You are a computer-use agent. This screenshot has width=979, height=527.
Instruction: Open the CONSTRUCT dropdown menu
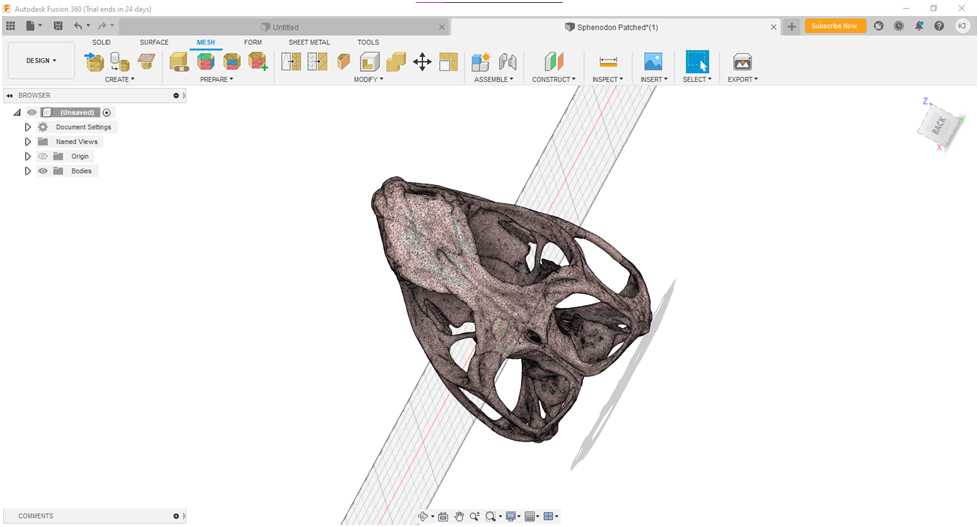[x=554, y=79]
